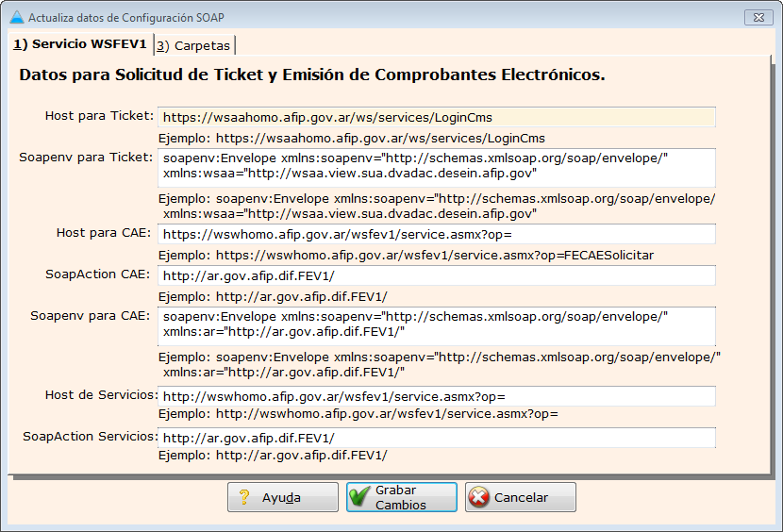Click the FECAESolicitar example text line

coord(406,256)
